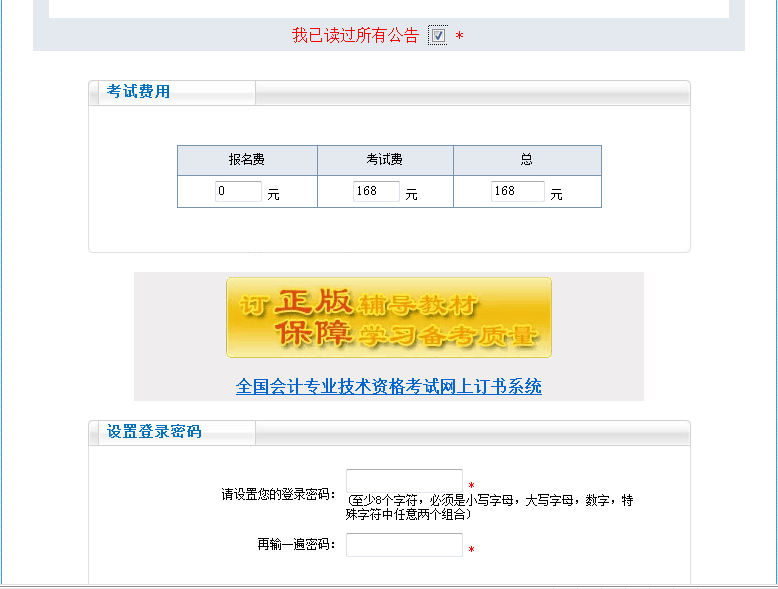
Task: Focus the 再输一遍密码 confirm field
Action: [x=404, y=545]
